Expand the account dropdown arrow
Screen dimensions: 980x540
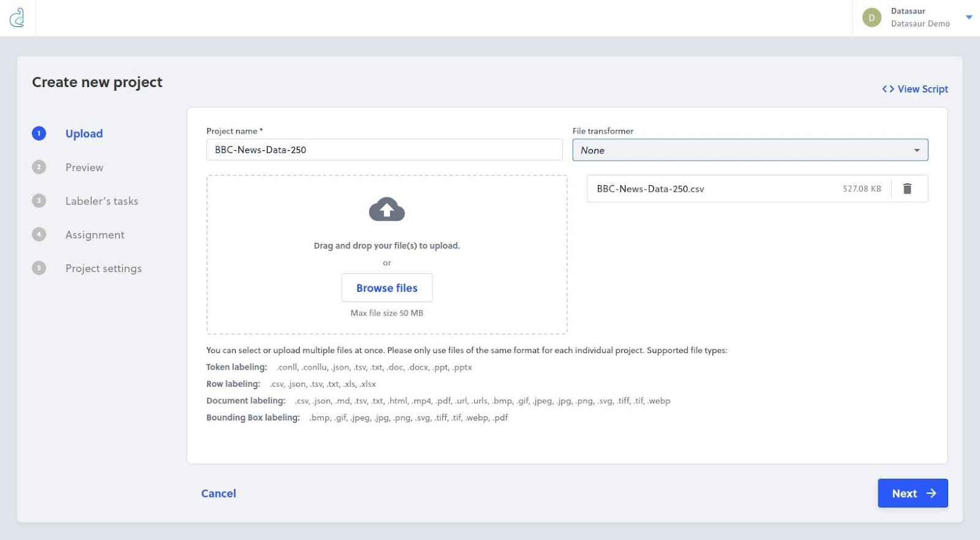point(969,17)
